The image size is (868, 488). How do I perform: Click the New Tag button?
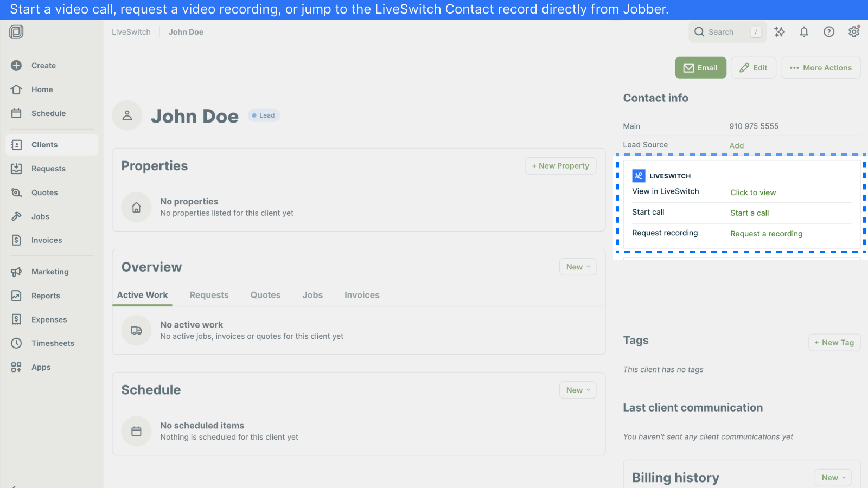(834, 343)
